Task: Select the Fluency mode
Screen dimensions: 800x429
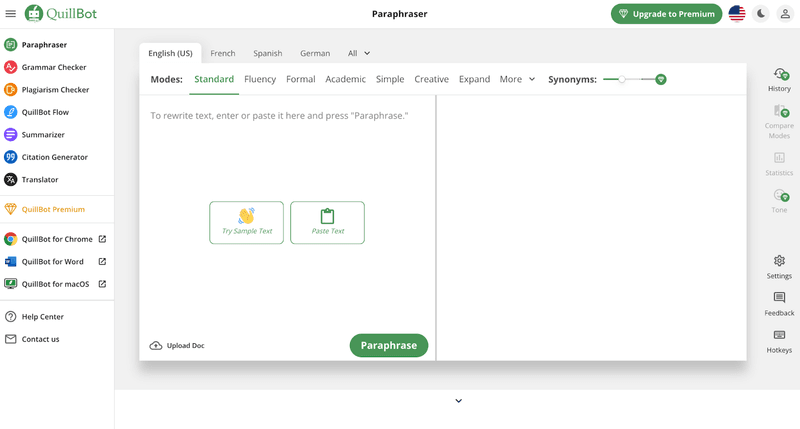Action: (260, 79)
